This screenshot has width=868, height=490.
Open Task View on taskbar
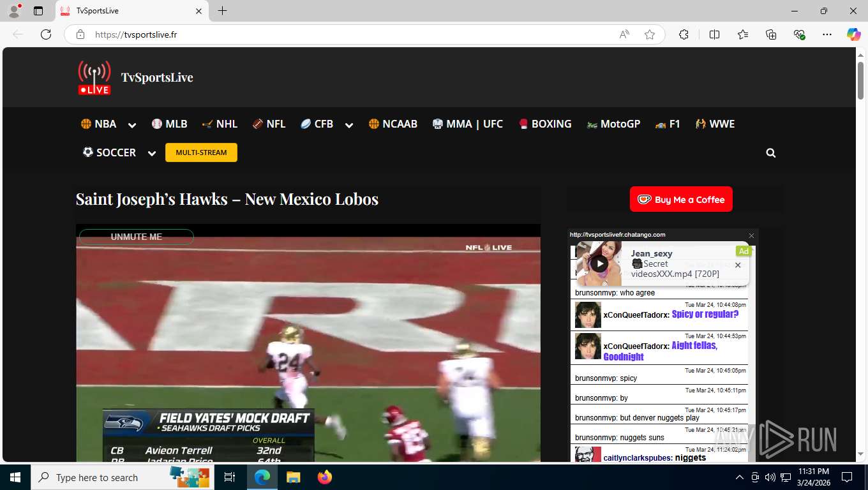(230, 477)
